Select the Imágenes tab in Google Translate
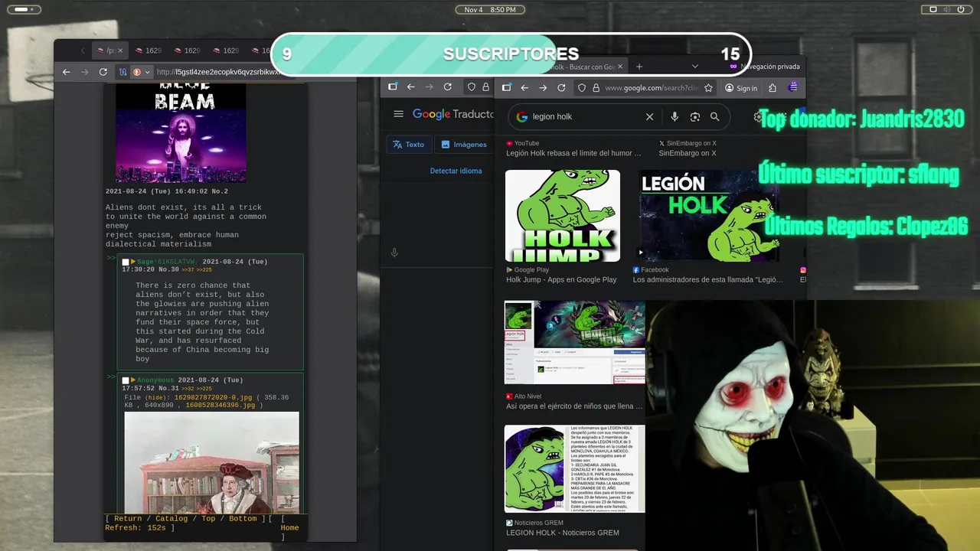The width and height of the screenshot is (980, 551). pyautogui.click(x=464, y=144)
